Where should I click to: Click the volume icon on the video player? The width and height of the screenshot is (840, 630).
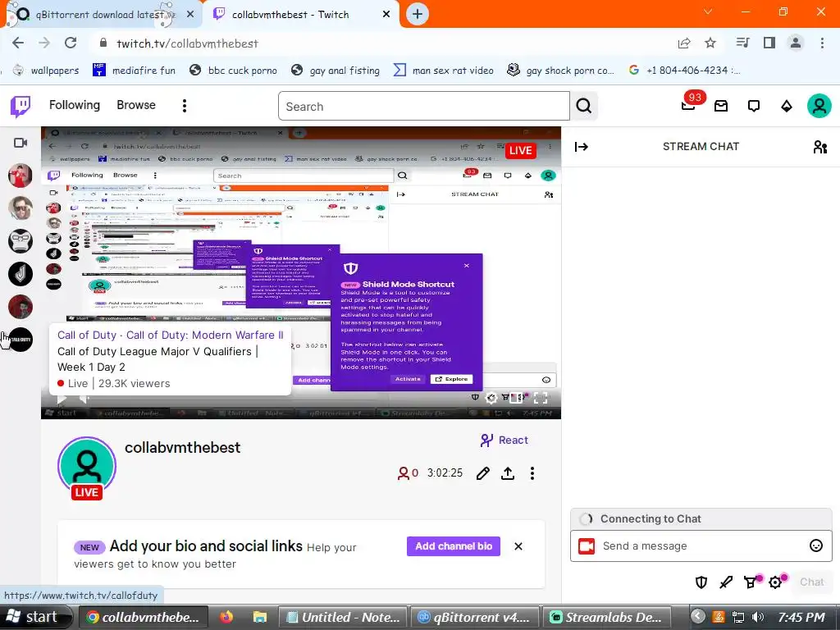click(84, 399)
